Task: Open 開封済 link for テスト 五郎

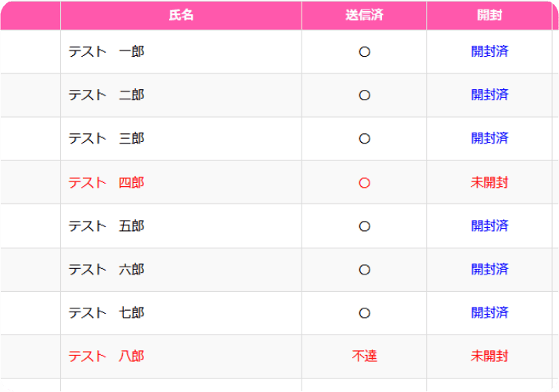Action: point(490,226)
